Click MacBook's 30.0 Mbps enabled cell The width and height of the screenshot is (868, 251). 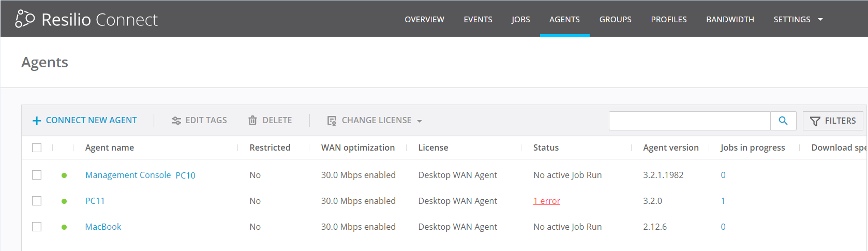pos(358,227)
